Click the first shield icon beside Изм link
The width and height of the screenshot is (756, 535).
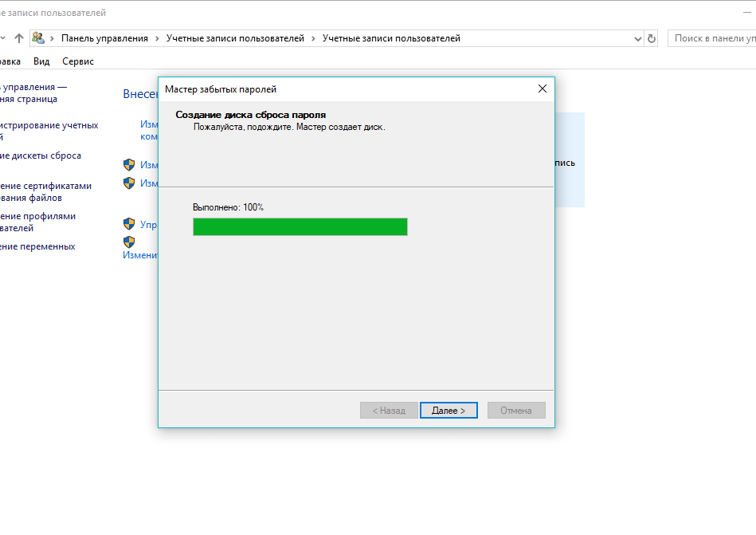(x=129, y=164)
